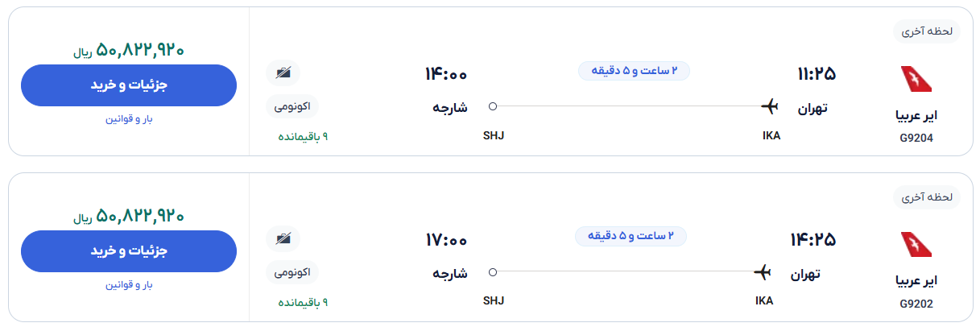Click the Sharjah arrival circle marker on the 17:00 flight
980x327 pixels.
[x=493, y=271]
